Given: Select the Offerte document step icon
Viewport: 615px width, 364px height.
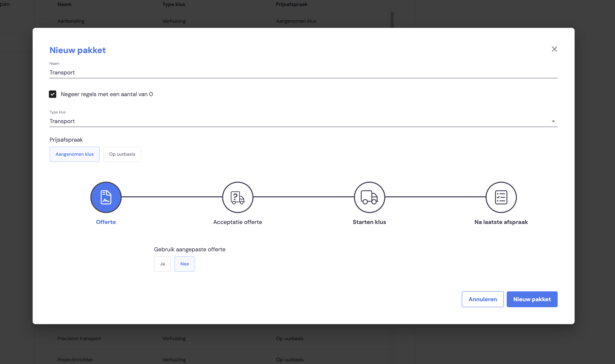Looking at the screenshot, I should pyautogui.click(x=106, y=197).
